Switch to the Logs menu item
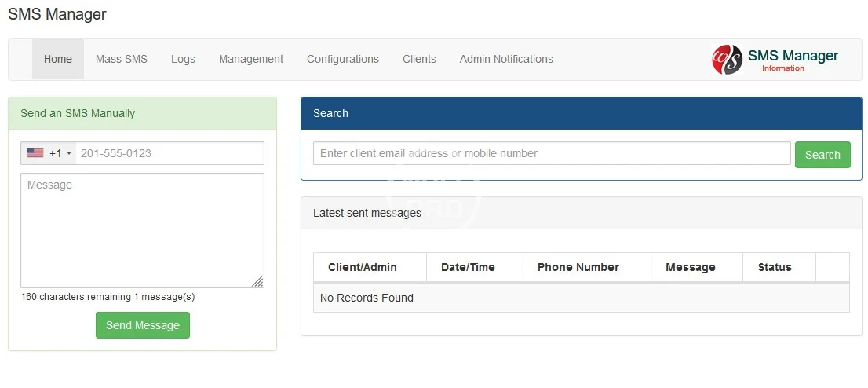This screenshot has width=868, height=388. click(183, 59)
